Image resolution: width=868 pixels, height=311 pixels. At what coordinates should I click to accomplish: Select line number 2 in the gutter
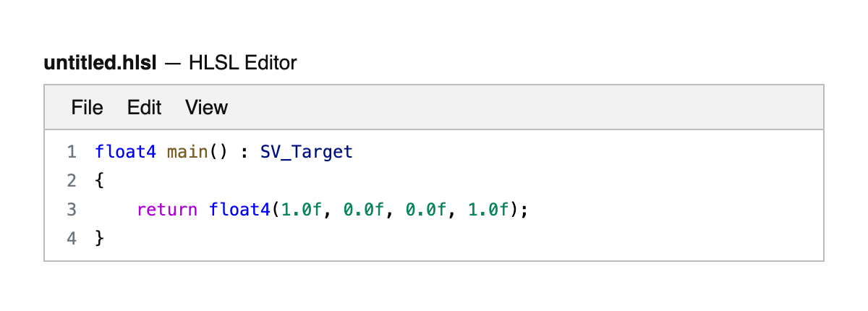point(71,181)
